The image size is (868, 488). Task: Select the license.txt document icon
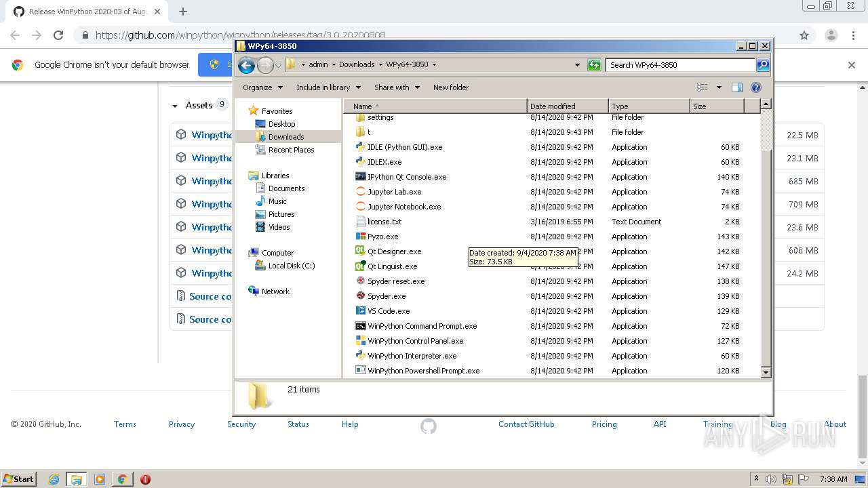pyautogui.click(x=361, y=222)
